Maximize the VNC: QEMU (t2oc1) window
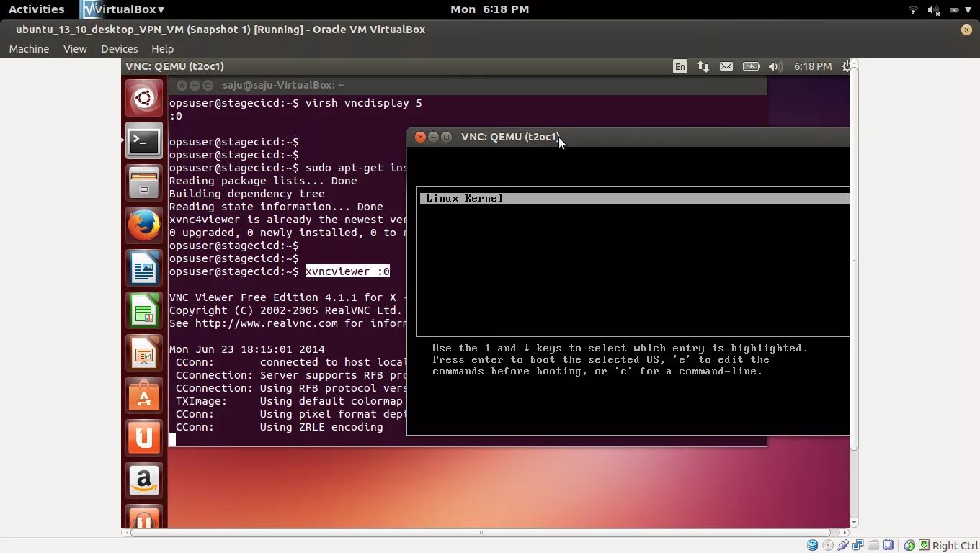Screen dimensions: 980x553 click(x=446, y=137)
